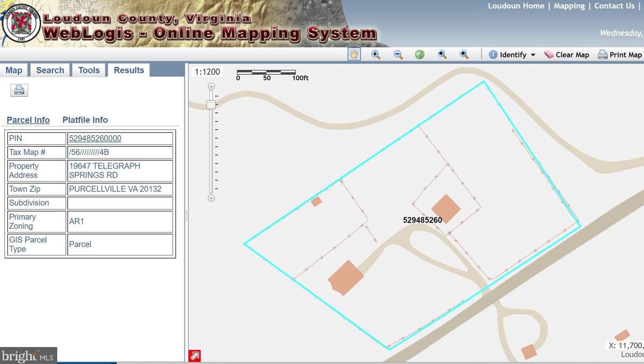The image size is (644, 364).
Task: Click the zoom slider handle
Action: coord(211,105)
